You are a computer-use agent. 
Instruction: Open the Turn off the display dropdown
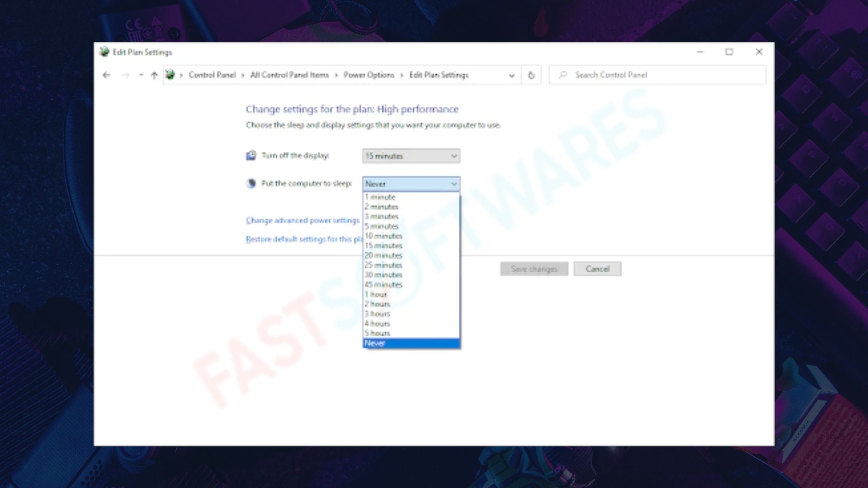pos(411,156)
